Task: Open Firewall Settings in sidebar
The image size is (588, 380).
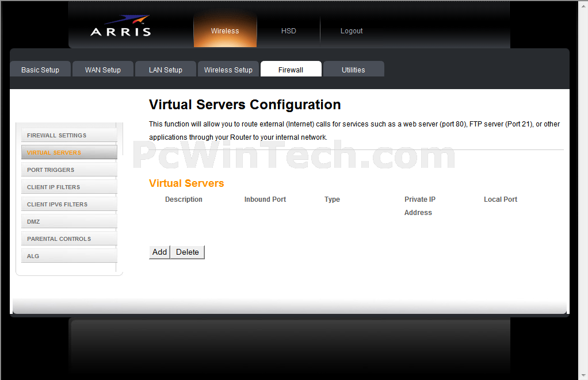Action: tap(69, 135)
